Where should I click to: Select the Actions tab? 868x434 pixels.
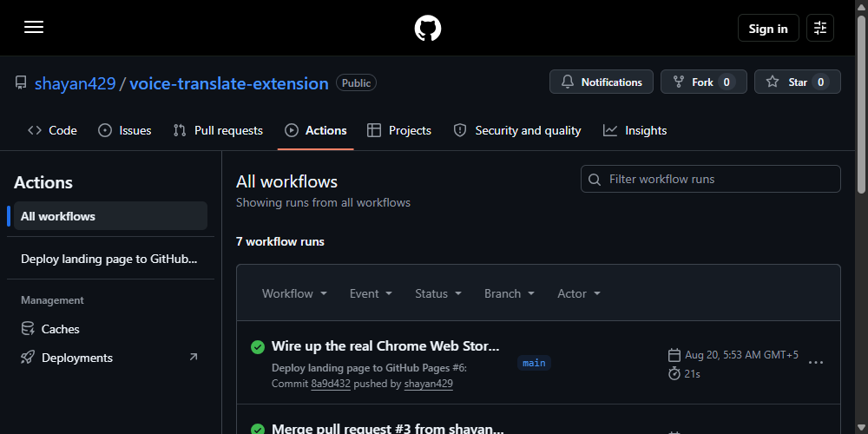click(x=316, y=131)
